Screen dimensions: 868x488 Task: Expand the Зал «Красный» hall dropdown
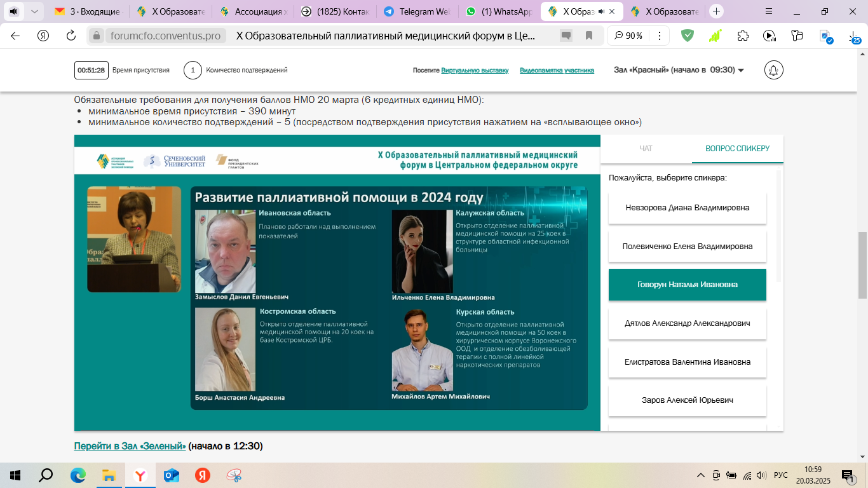pyautogui.click(x=679, y=70)
